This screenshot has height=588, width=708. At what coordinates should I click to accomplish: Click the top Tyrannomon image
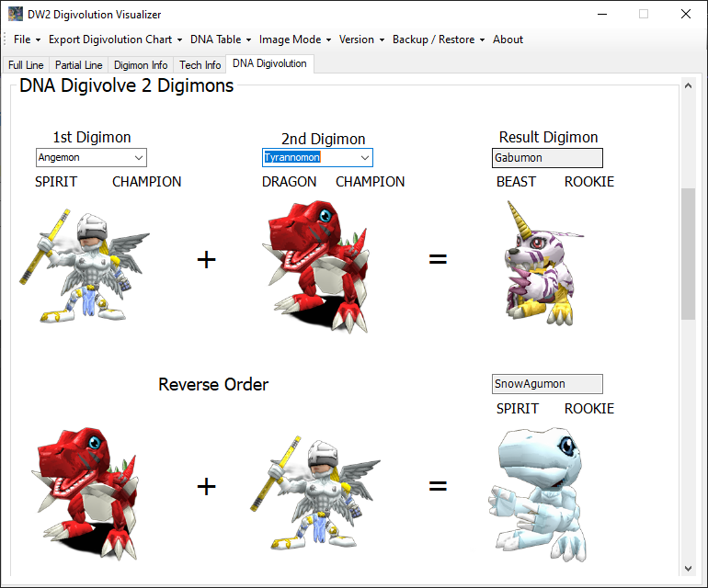pos(316,266)
